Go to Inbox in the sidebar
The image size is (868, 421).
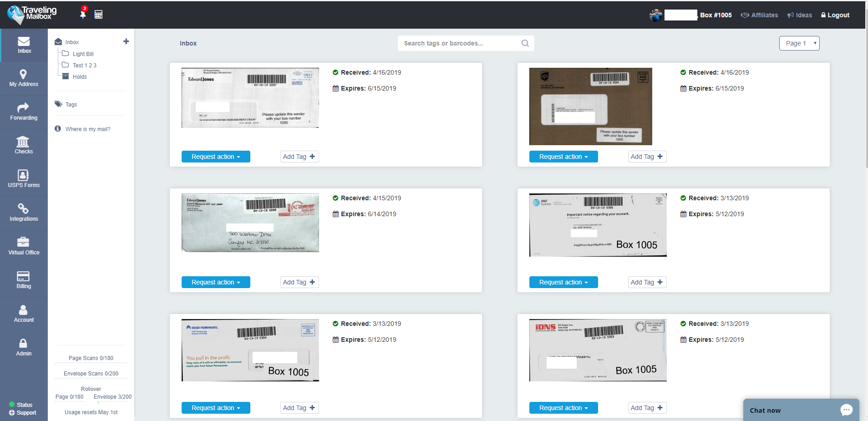24,45
